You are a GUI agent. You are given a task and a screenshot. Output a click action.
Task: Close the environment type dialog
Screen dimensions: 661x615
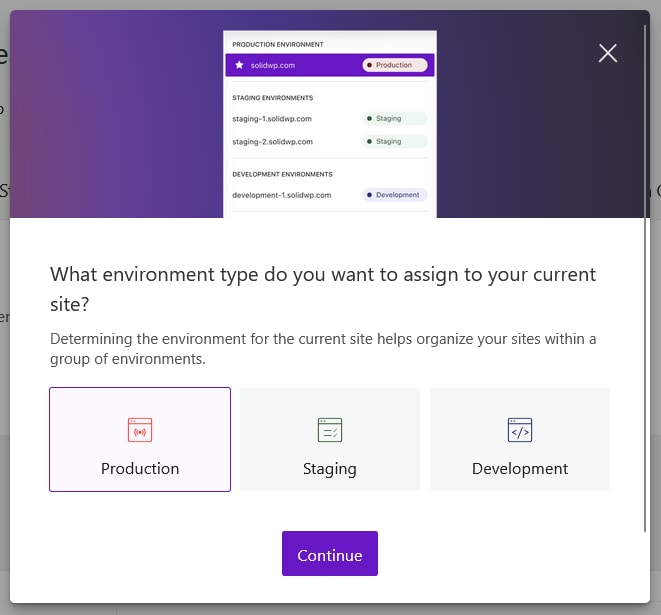tap(607, 53)
